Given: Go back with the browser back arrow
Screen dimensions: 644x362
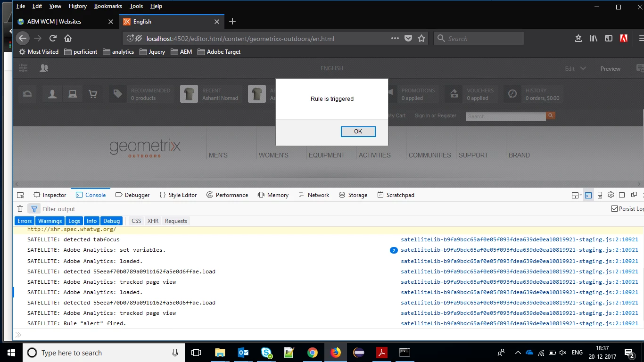Looking at the screenshot, I should 23,38.
